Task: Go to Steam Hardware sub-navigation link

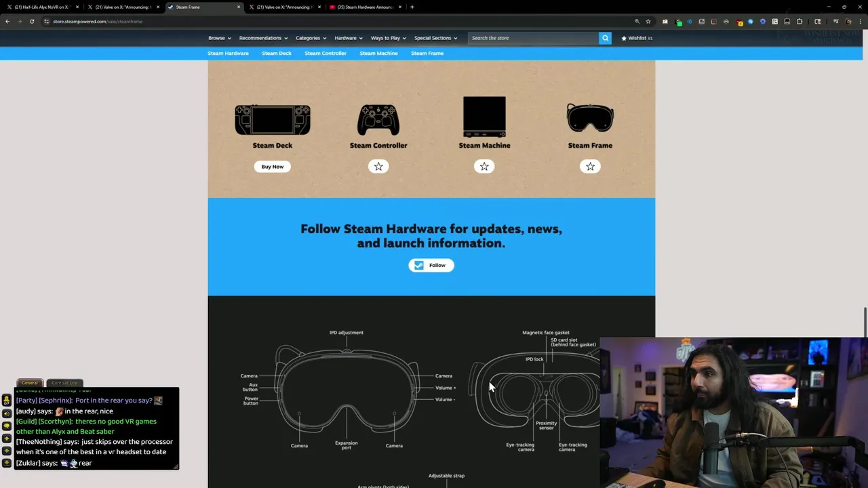Action: (228, 53)
